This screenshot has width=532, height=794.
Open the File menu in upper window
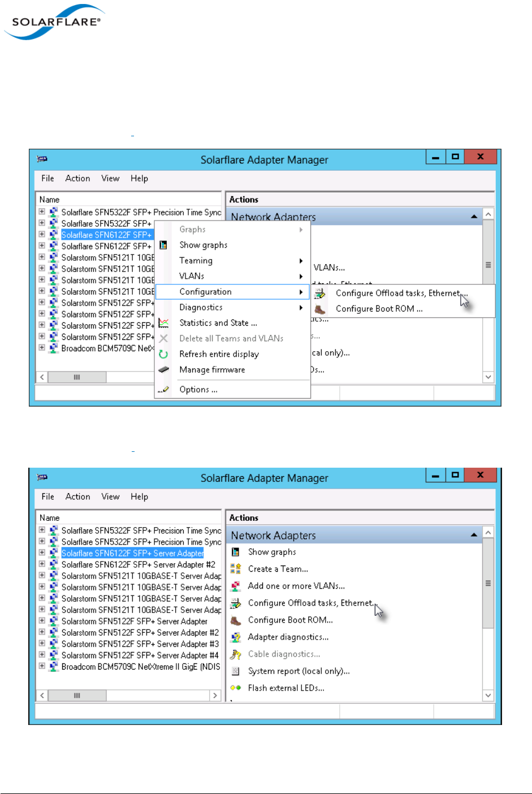(x=47, y=178)
